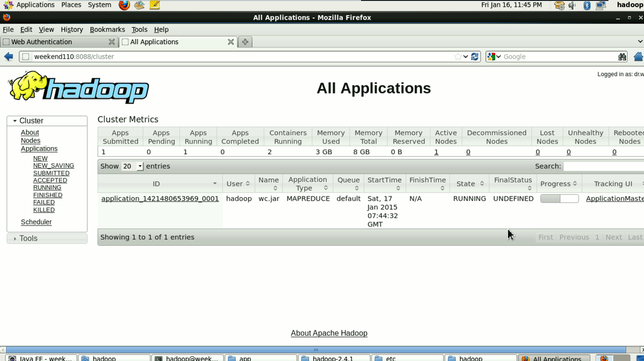Open the Applications menu in top panel
Screen dimensions: 644x361
(36, 5)
